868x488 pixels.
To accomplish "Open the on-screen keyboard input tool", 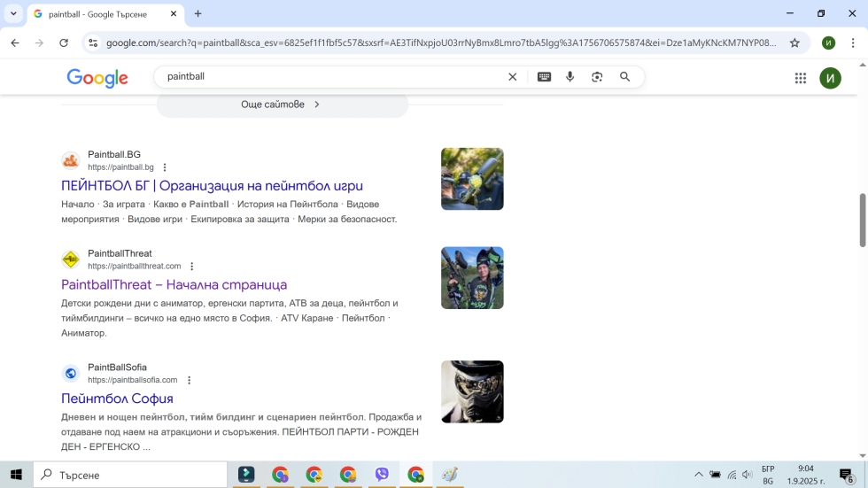I will tap(544, 77).
